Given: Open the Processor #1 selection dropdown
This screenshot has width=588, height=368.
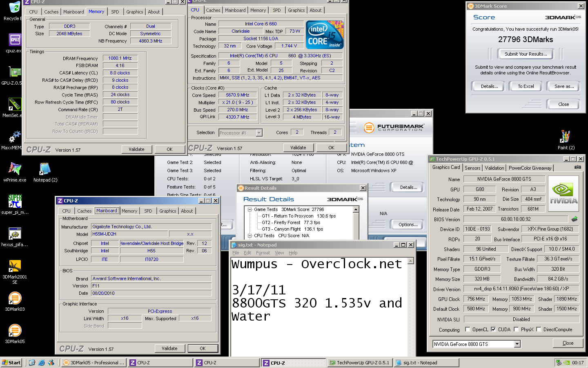Looking at the screenshot, I should click(259, 132).
